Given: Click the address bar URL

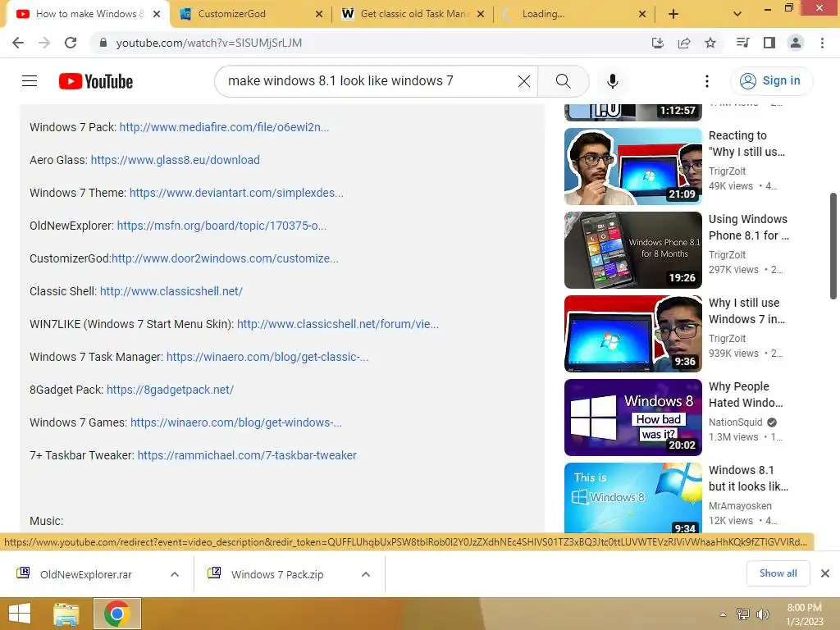Looking at the screenshot, I should (209, 43).
